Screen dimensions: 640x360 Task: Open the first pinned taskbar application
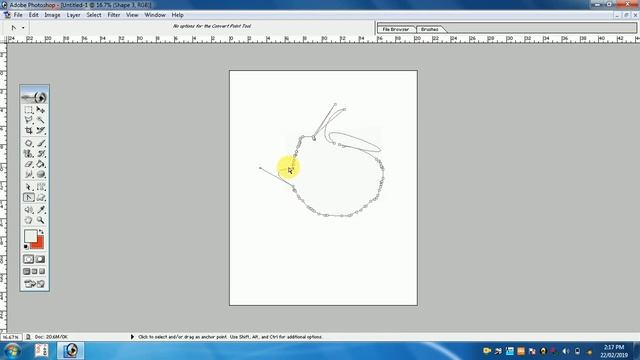click(x=42, y=351)
